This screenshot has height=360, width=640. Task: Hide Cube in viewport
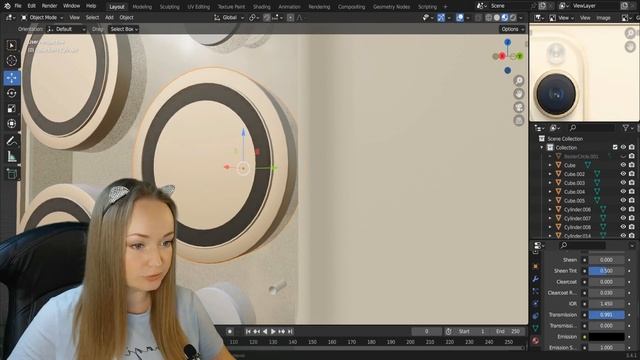coord(623,165)
